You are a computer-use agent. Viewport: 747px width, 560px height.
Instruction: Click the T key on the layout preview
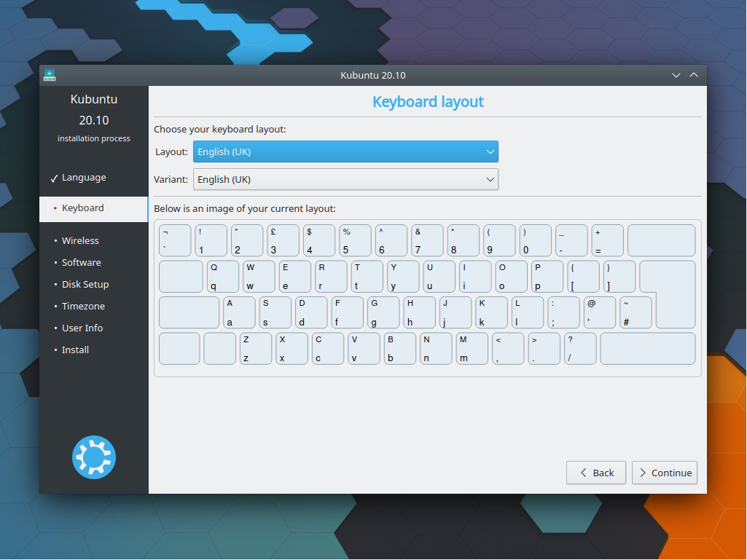[x=367, y=277]
